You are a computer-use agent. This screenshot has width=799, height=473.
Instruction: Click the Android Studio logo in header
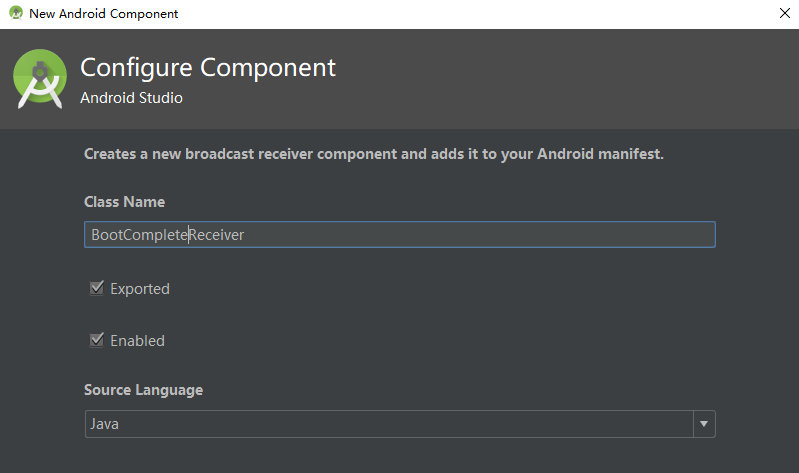40,78
